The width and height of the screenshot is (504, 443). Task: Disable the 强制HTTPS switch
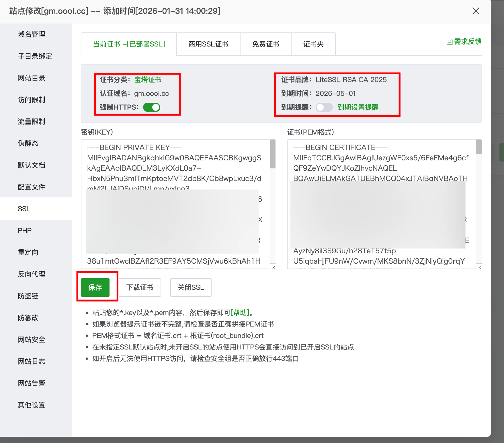(151, 107)
